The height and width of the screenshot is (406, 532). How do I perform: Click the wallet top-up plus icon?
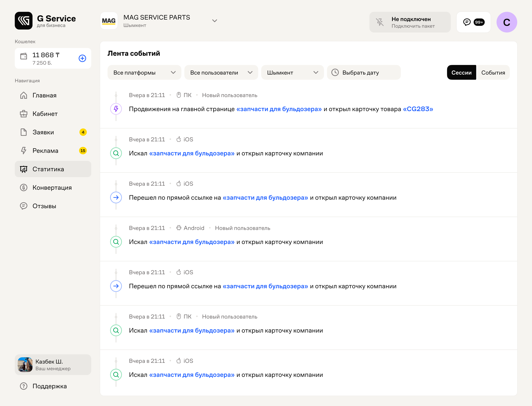82,58
